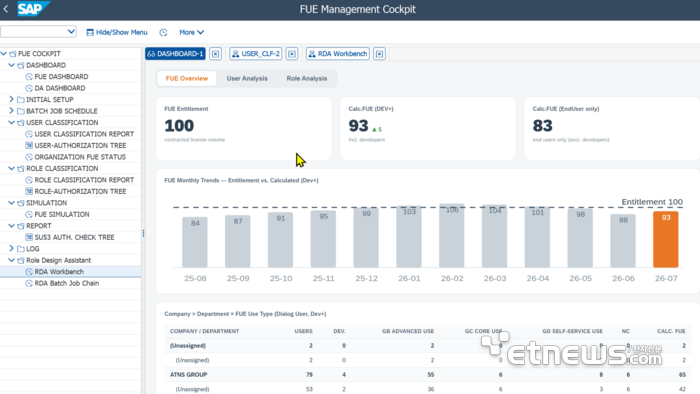This screenshot has width=700, height=394.
Task: Click the refresh clock icon beside More
Action: click(x=163, y=32)
